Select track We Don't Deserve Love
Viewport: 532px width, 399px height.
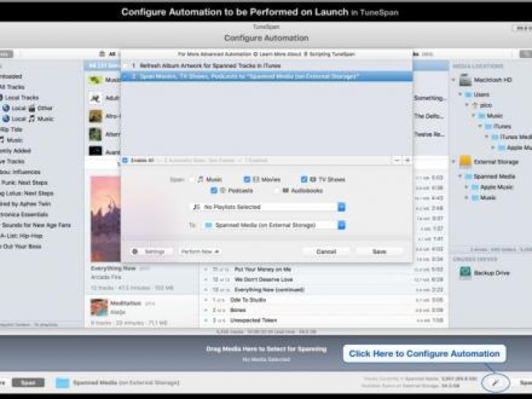[x=264, y=280]
